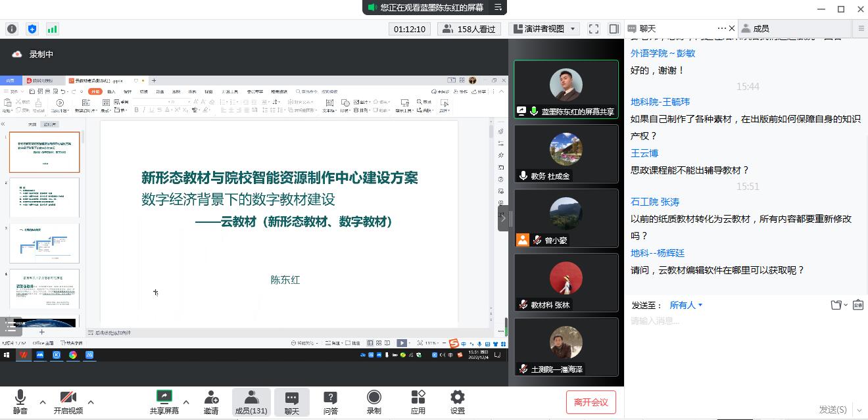Turn on video with 开启视频

click(x=68, y=401)
